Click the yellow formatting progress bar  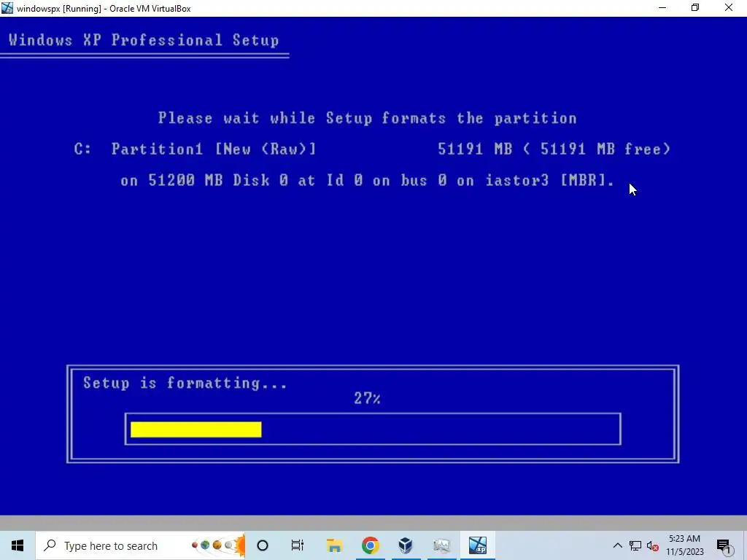(196, 429)
